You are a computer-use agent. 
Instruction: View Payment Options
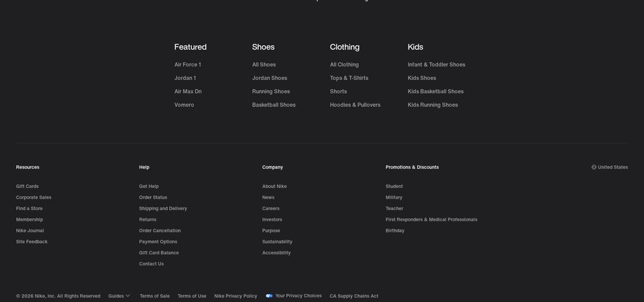tap(158, 242)
